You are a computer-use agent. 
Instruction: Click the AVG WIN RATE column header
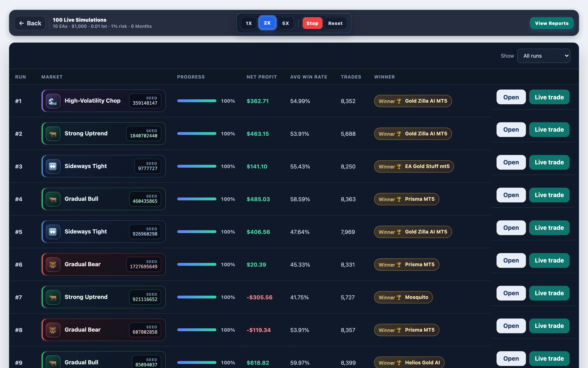tap(308, 77)
